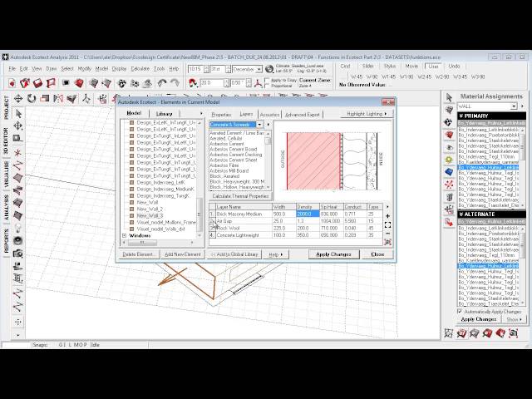Click the flag icon in the top toolbar
This screenshot has height=399, width=532.
(51, 83)
